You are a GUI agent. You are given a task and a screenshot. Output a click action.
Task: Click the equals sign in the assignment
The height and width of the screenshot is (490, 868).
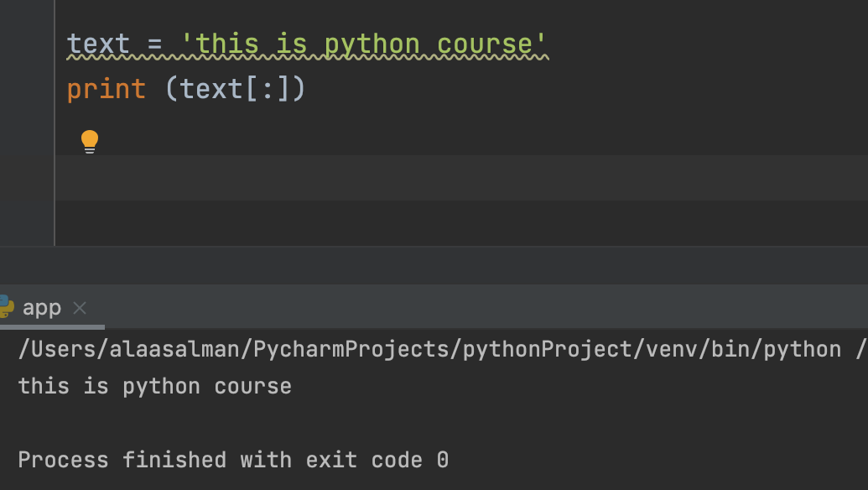tap(154, 44)
